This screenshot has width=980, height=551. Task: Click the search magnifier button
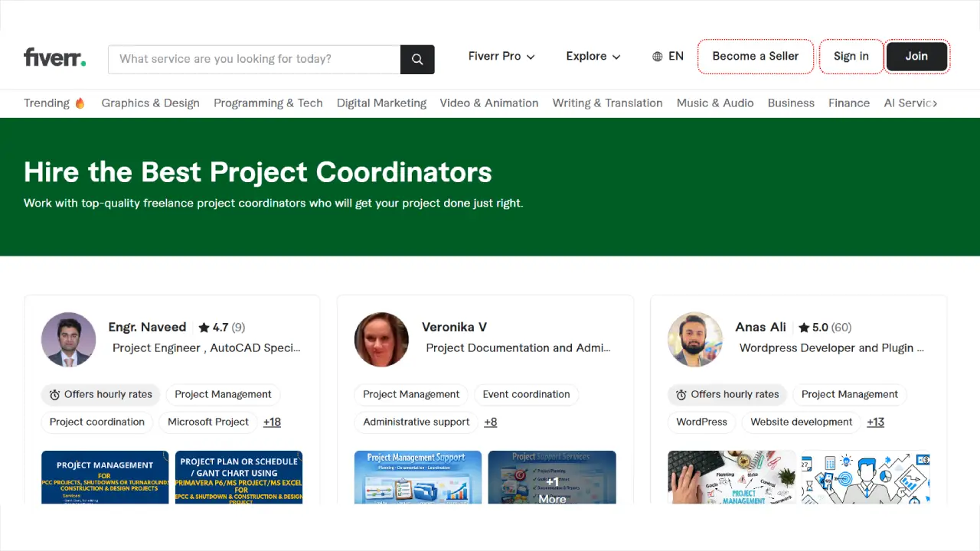pos(417,60)
